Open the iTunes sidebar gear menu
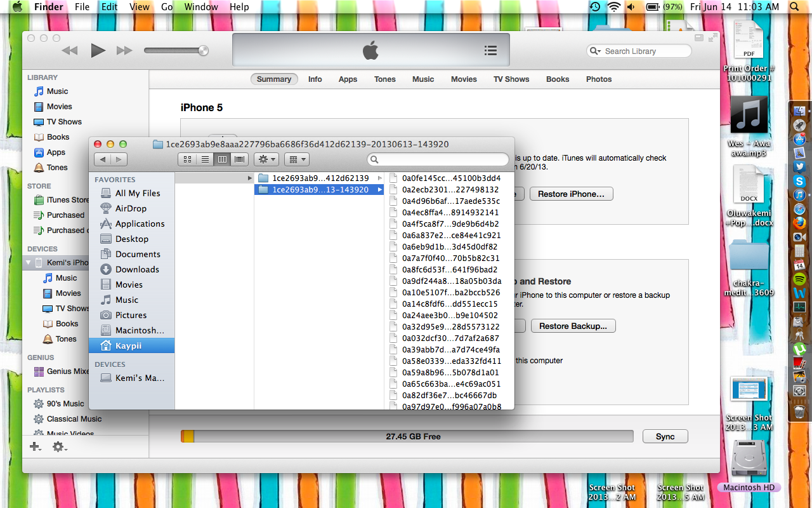This screenshot has width=812, height=508. pos(59,447)
